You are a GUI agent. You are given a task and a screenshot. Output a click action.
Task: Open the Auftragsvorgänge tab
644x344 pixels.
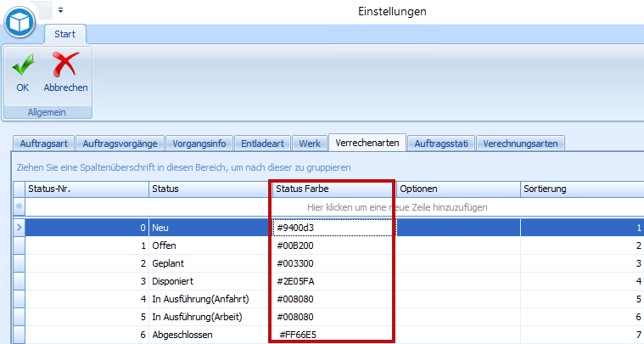pyautogui.click(x=119, y=144)
